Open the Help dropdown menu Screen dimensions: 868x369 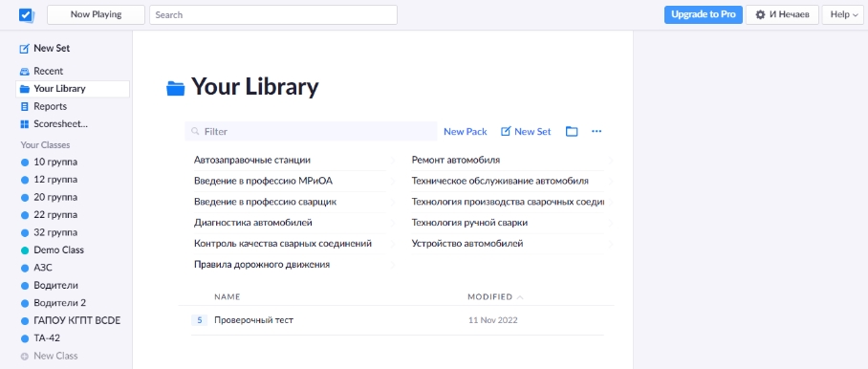842,15
